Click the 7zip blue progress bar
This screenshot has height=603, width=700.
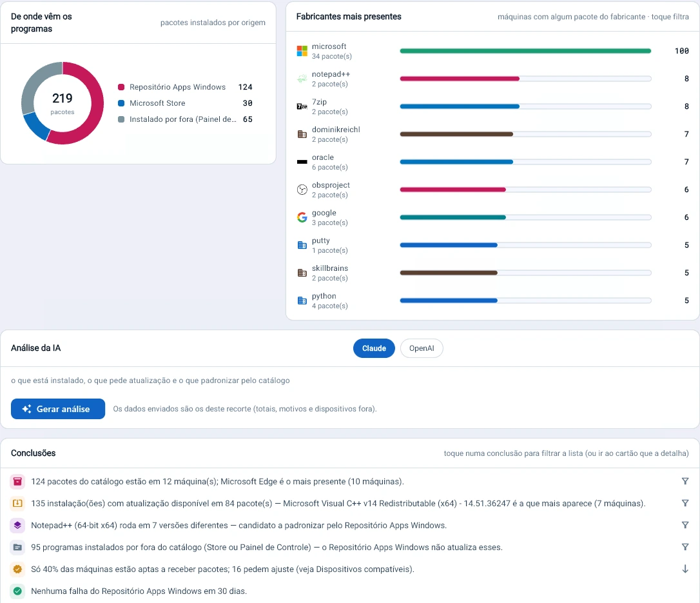click(x=460, y=106)
